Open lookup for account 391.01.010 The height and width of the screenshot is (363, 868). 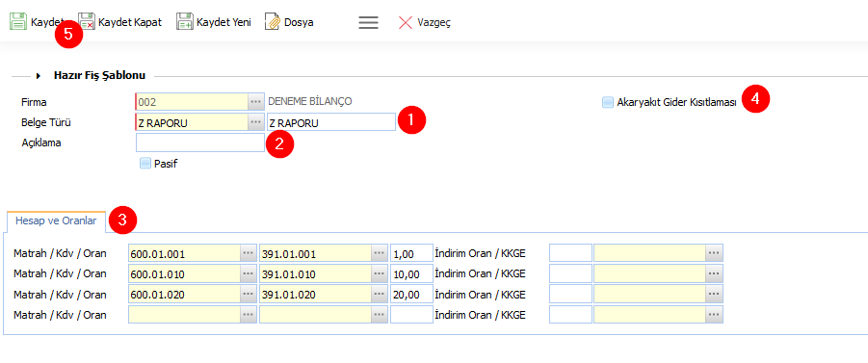pos(380,273)
